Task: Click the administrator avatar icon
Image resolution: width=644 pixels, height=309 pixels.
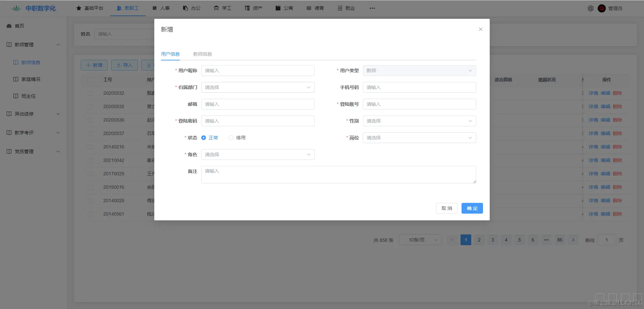Action: pyautogui.click(x=602, y=8)
